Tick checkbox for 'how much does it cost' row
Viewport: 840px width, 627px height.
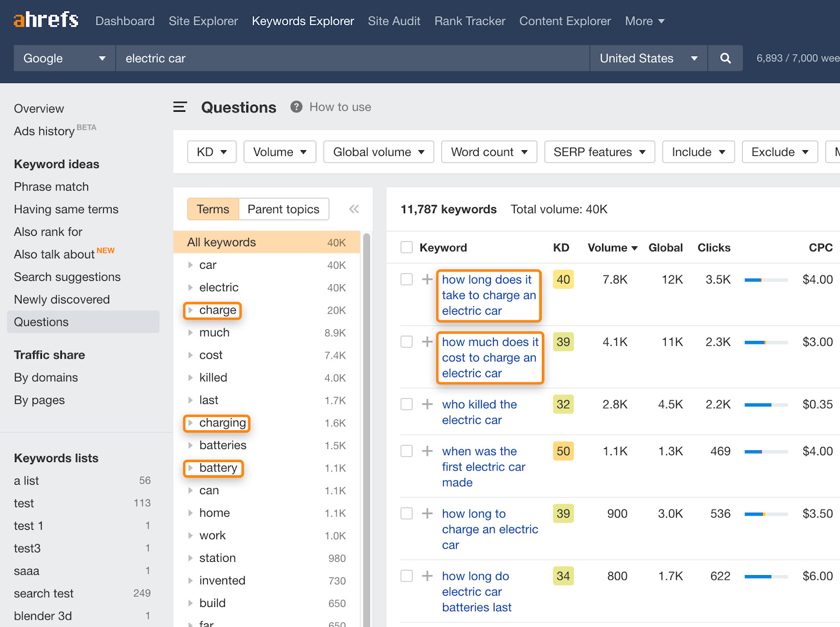406,342
